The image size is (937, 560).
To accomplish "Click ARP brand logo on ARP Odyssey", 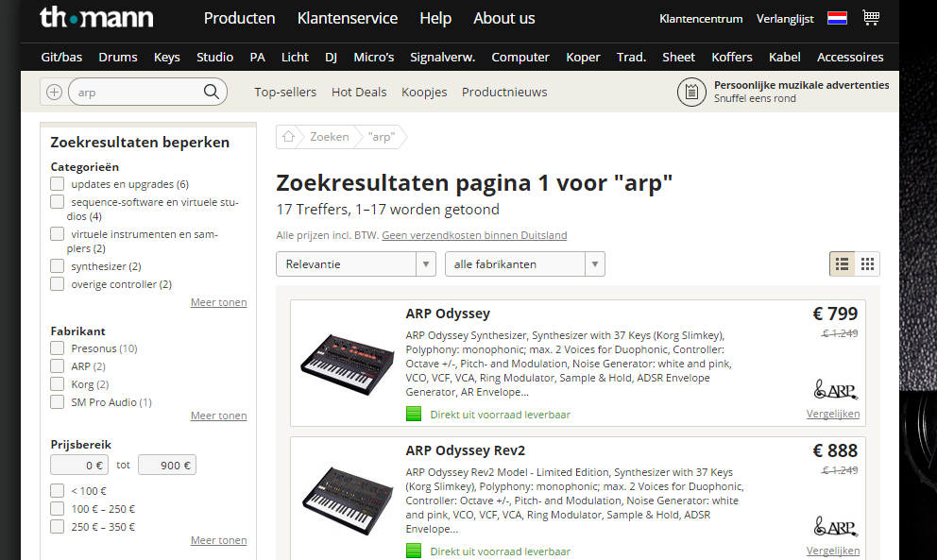I will point(835,390).
